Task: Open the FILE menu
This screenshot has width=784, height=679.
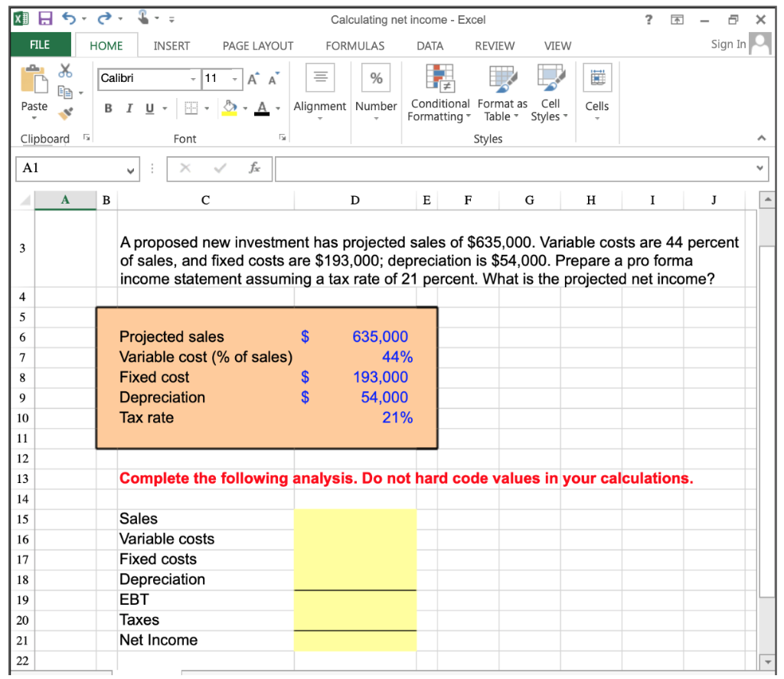Action: (40, 44)
